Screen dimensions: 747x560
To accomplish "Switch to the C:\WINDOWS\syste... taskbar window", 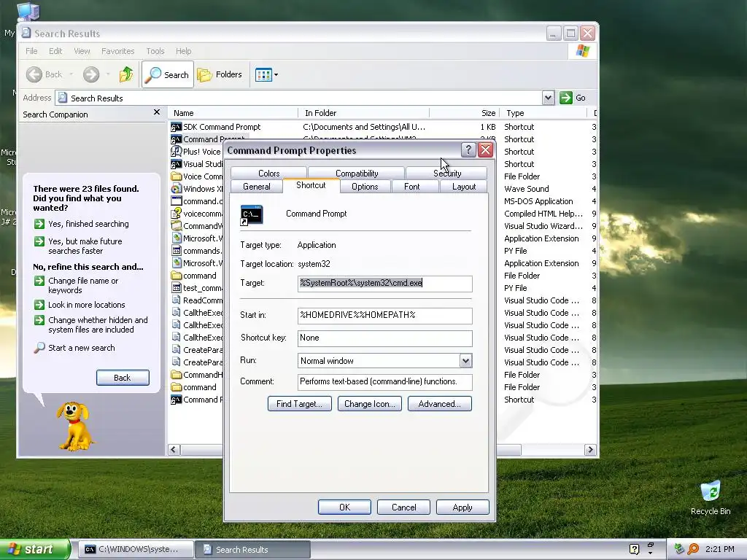I will pyautogui.click(x=135, y=550).
